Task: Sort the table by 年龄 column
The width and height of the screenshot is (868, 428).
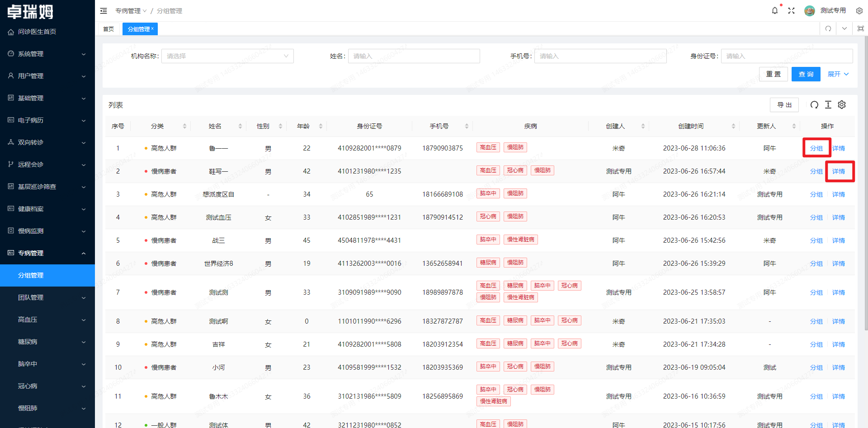Action: click(x=321, y=126)
